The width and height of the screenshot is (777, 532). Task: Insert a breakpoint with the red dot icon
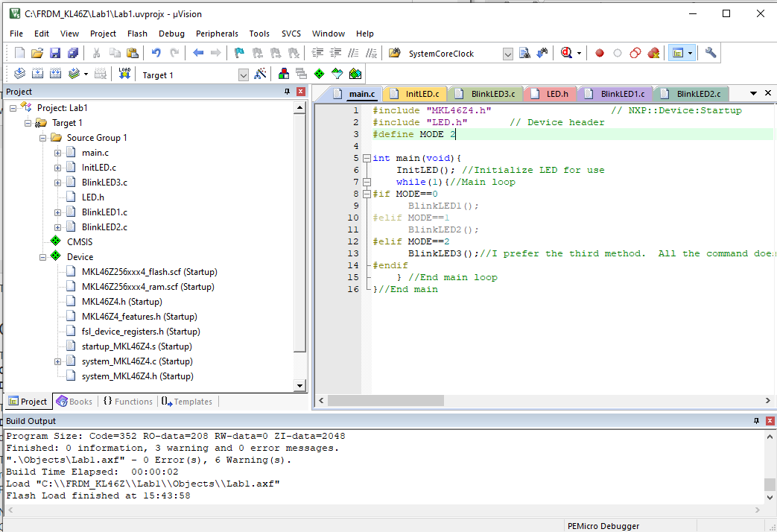tap(599, 53)
